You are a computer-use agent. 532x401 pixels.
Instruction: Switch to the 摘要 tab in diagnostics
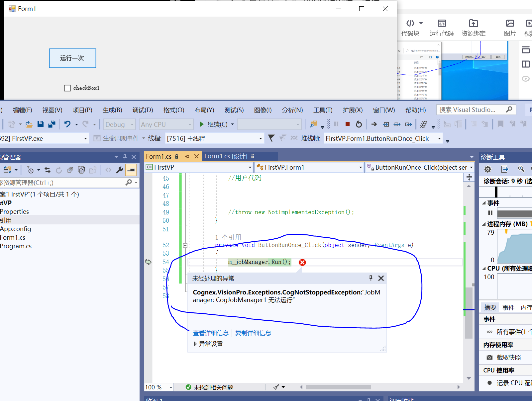point(490,307)
